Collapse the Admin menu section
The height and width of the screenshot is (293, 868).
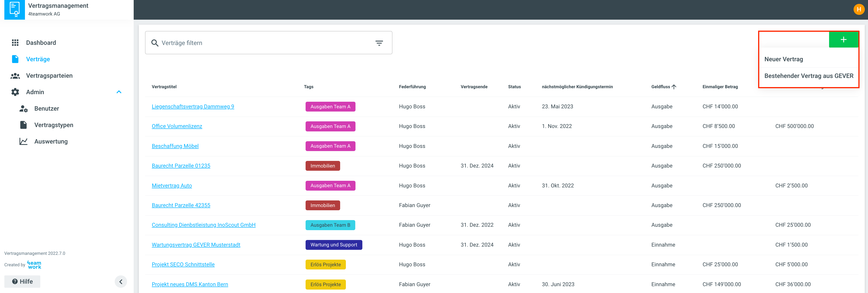(x=119, y=92)
